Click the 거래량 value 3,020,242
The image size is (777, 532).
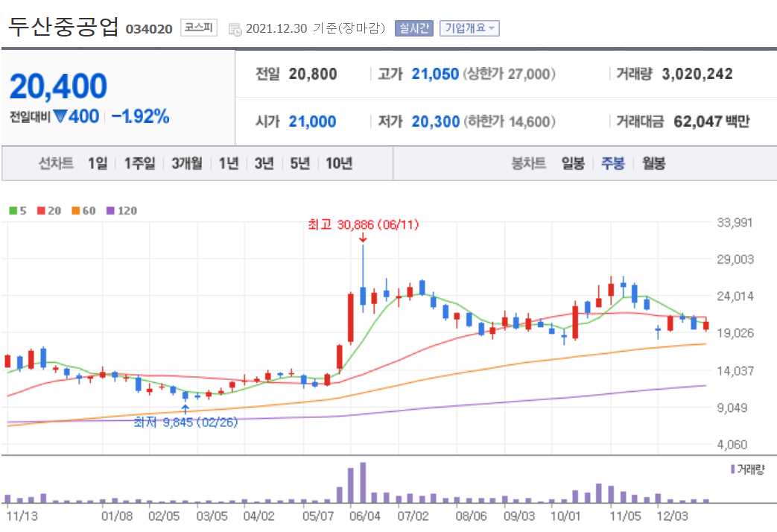(697, 75)
